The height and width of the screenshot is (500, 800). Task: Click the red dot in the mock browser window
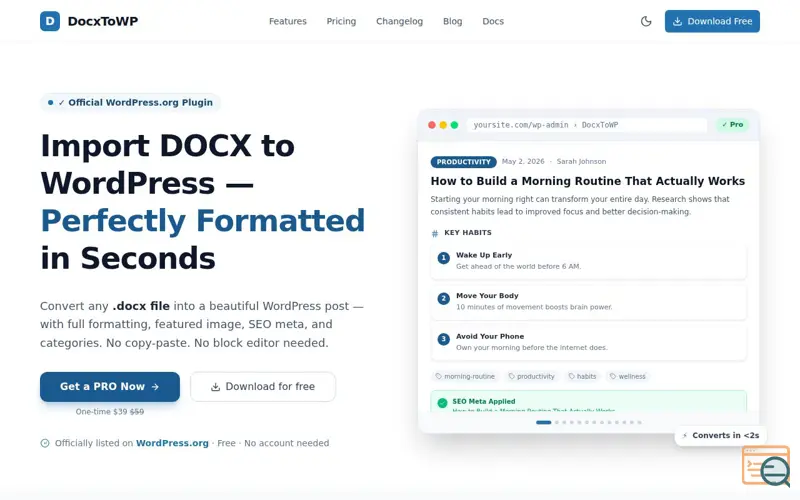click(432, 125)
